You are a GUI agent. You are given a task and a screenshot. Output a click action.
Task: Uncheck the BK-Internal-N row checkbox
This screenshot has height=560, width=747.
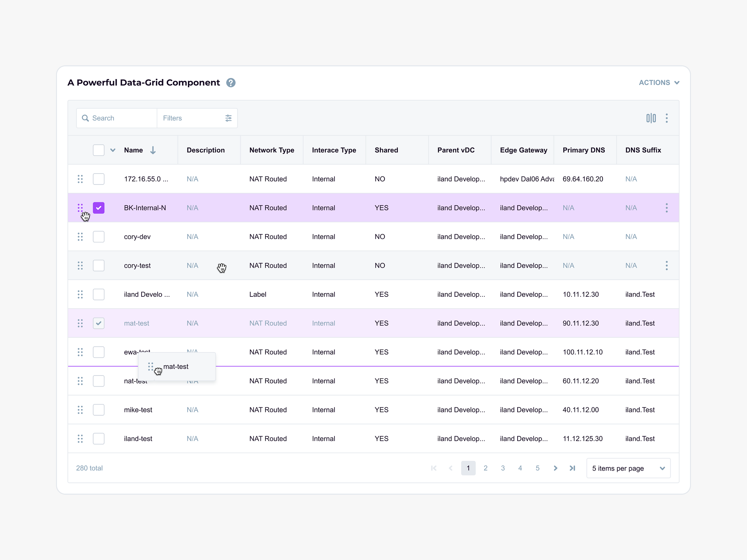point(98,207)
